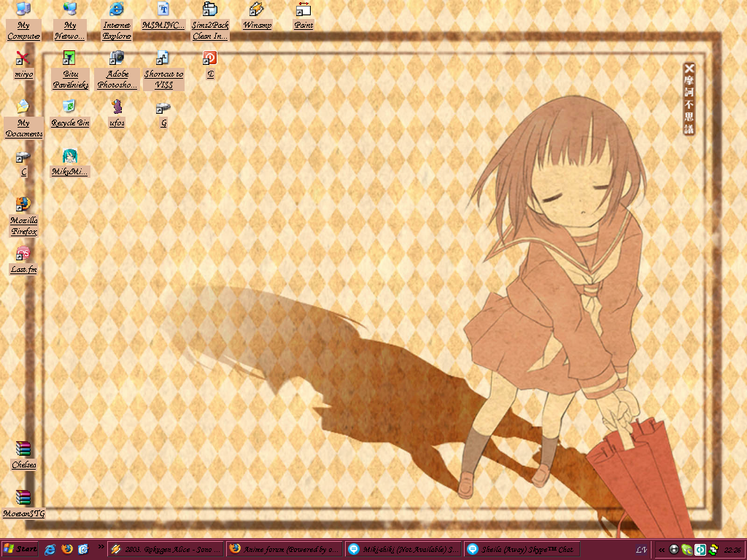Open the Sheila Skype Chat taskbar button

[x=522, y=549]
